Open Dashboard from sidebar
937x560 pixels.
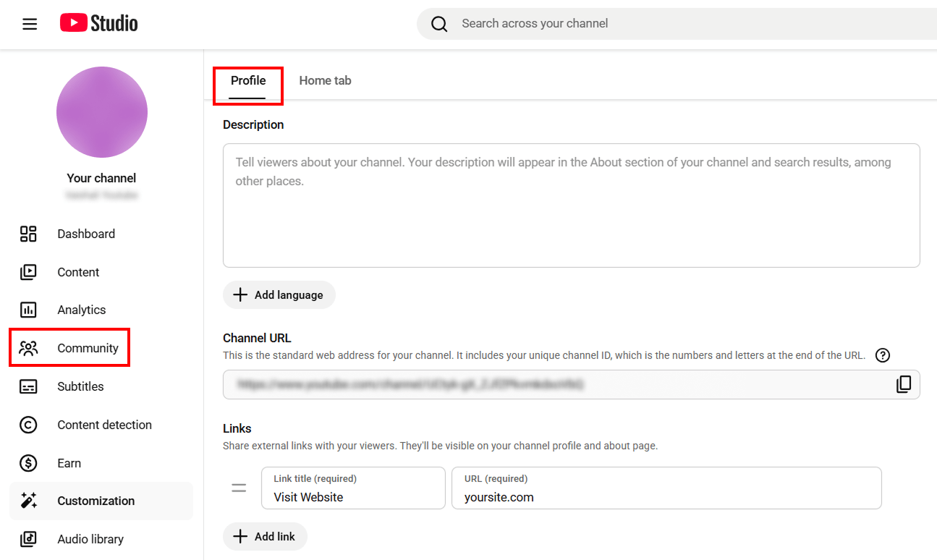tap(85, 234)
